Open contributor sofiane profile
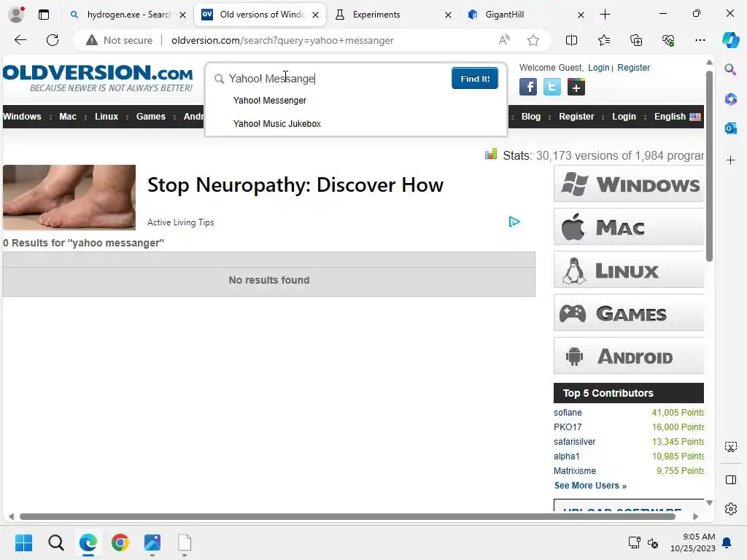 click(568, 413)
